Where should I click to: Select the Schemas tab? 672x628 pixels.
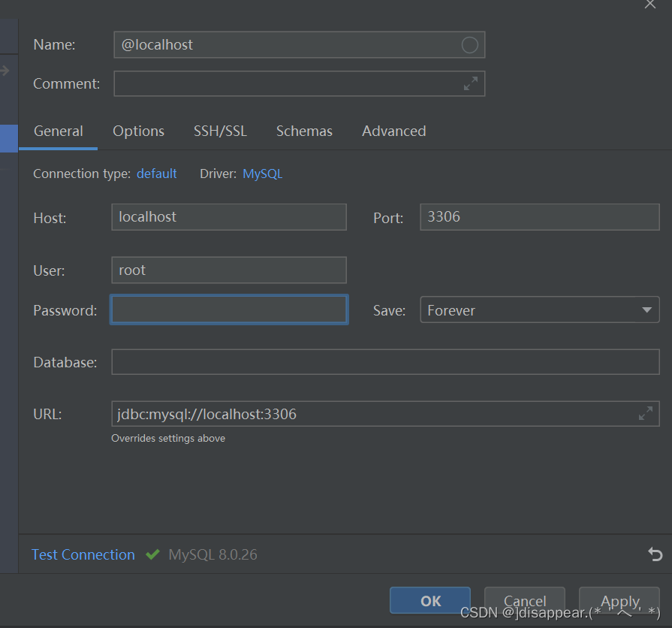[x=304, y=131]
